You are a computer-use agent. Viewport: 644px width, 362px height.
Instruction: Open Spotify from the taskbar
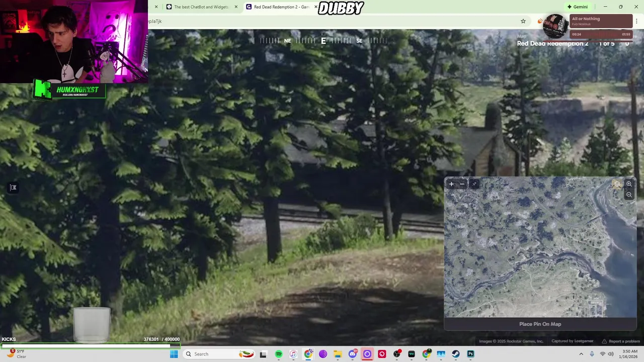pos(279,354)
